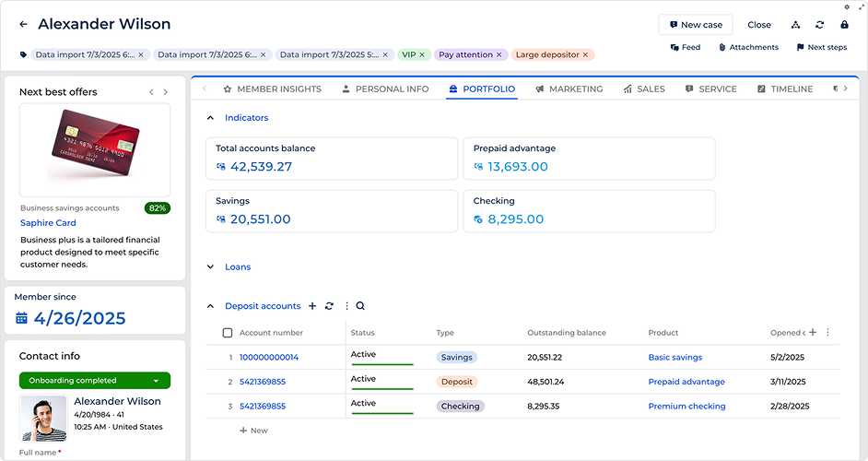
Task: Click the New case button
Action: pos(696,25)
